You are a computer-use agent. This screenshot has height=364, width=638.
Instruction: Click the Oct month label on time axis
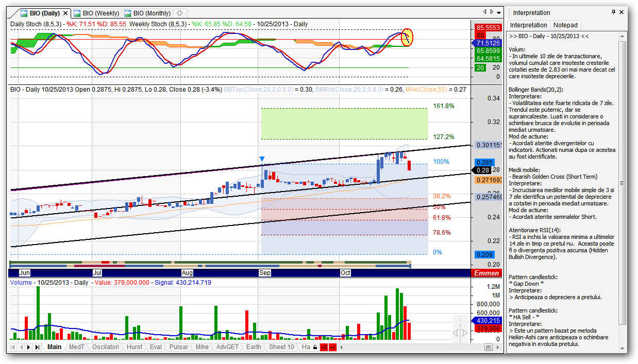pos(345,273)
